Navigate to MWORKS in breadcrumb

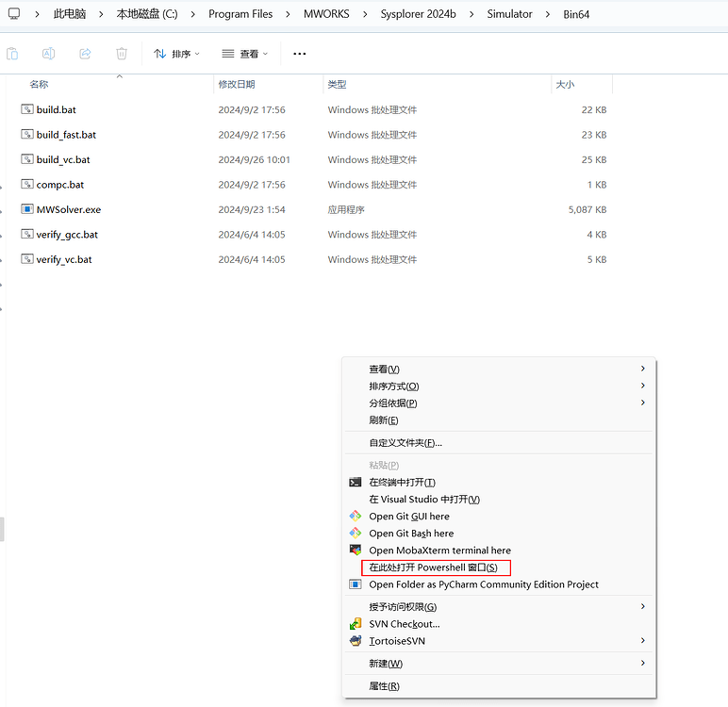pyautogui.click(x=326, y=14)
